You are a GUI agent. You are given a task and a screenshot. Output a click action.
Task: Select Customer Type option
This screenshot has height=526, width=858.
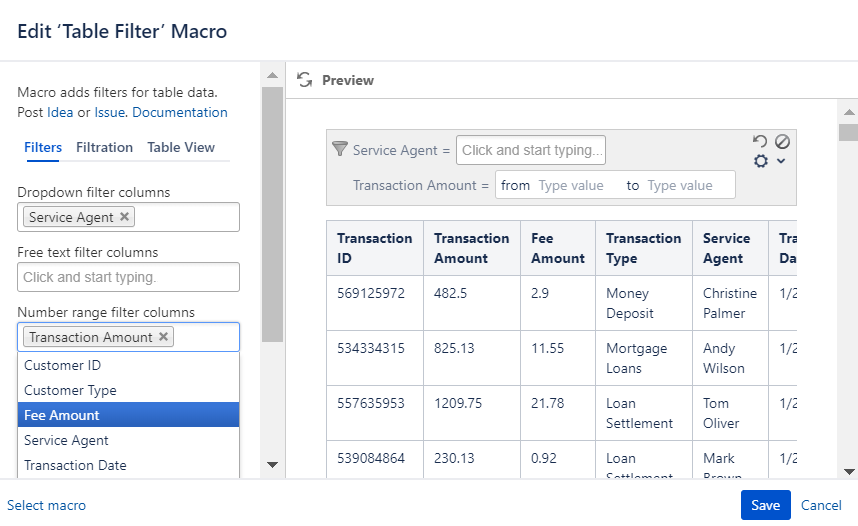tap(128, 390)
